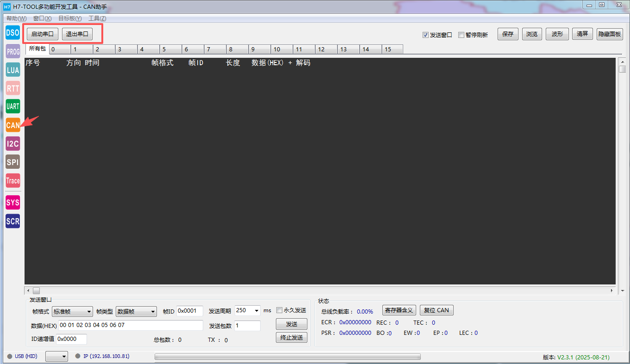Click inside the 帧ID input field

click(x=190, y=311)
